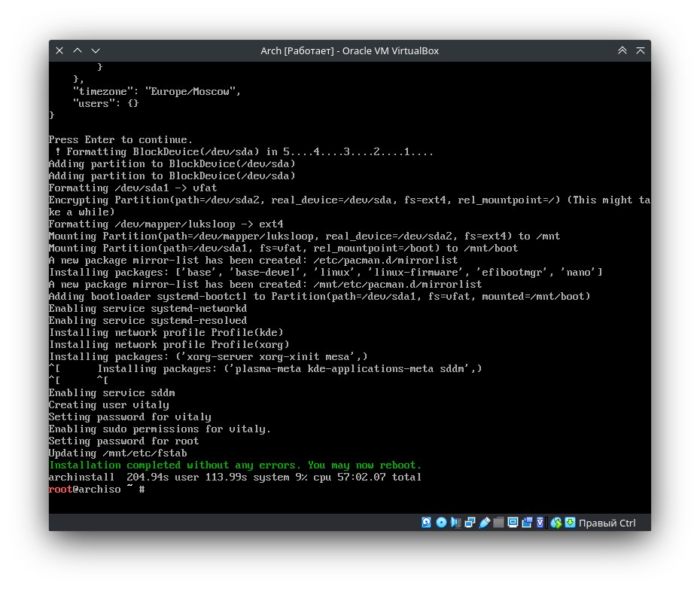Screen dimensions: 700x589
Task: Click the screen recording status icon
Action: pos(527,523)
